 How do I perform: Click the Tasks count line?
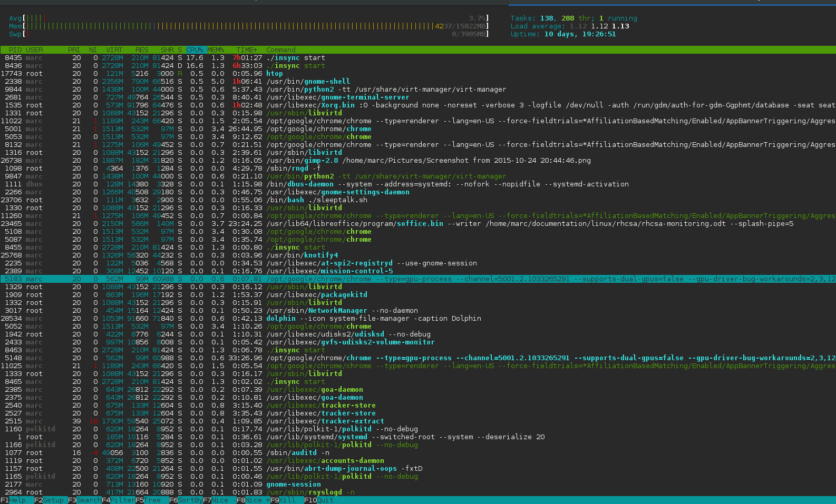[x=573, y=18]
